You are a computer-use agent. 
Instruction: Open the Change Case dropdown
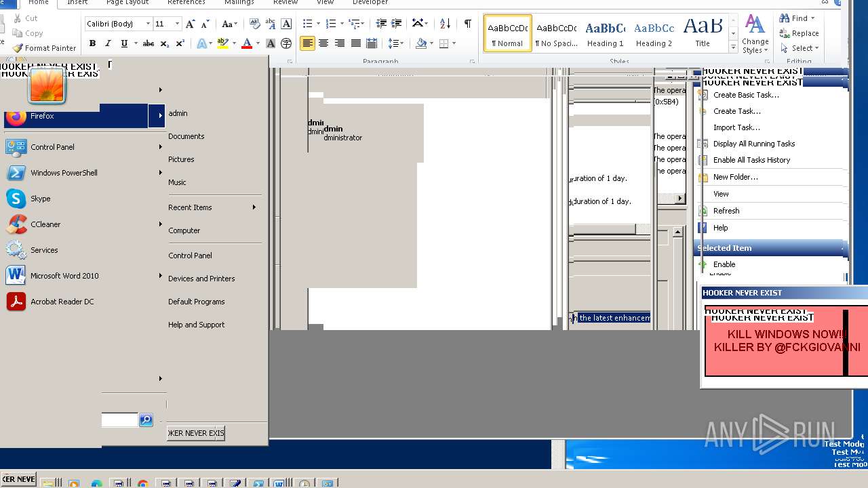pos(229,24)
